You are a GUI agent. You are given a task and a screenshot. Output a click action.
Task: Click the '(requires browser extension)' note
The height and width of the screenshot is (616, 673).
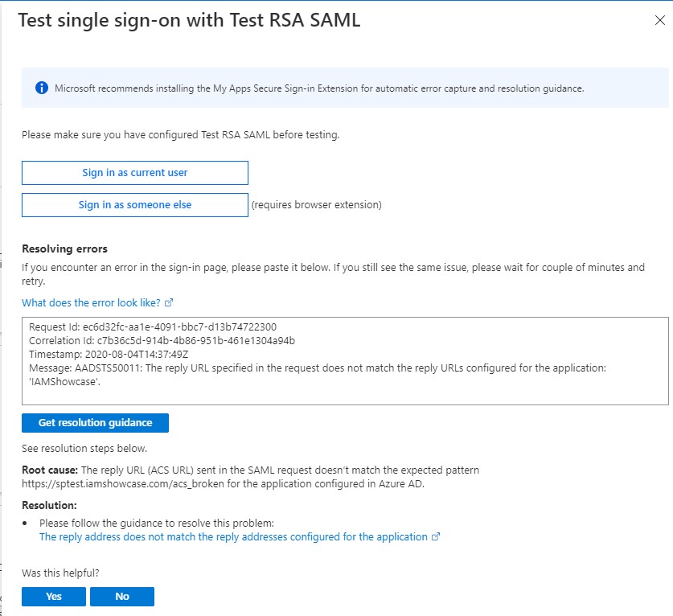pos(317,205)
